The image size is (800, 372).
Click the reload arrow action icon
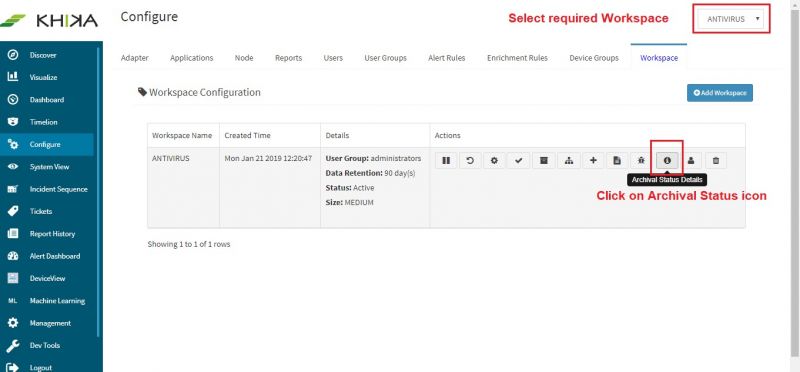[470, 161]
